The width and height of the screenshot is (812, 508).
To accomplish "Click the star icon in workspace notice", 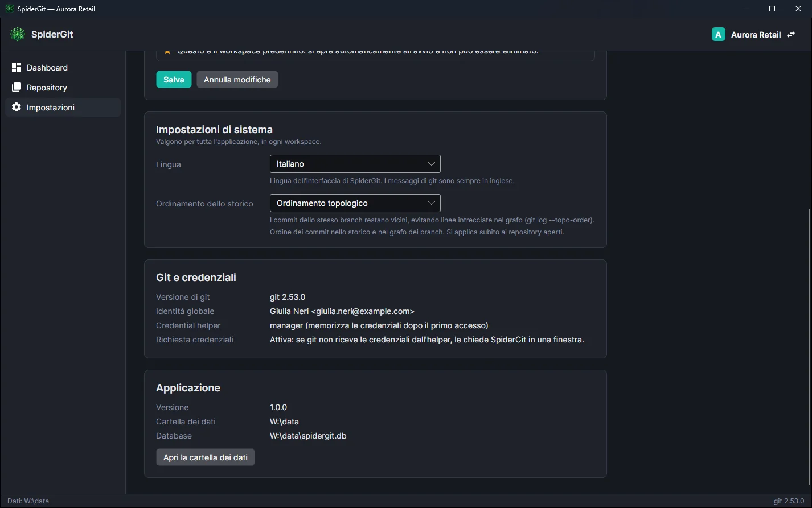I will coord(167,51).
